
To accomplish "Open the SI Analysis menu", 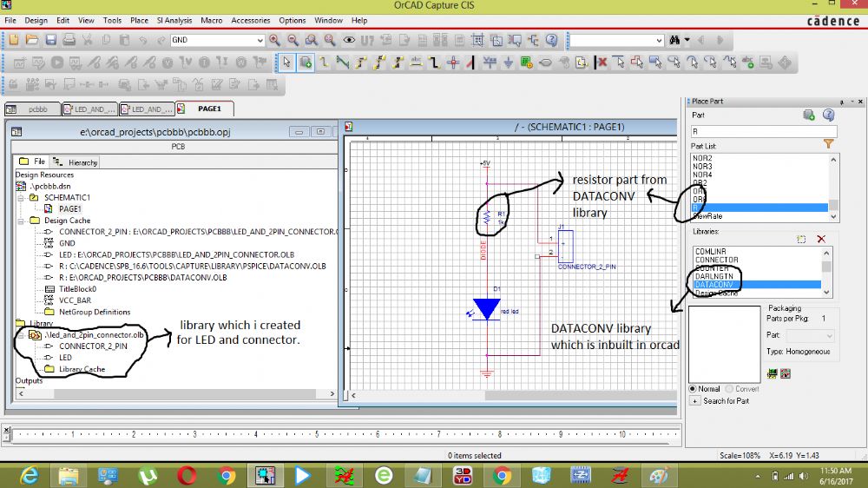I will pyautogui.click(x=174, y=21).
